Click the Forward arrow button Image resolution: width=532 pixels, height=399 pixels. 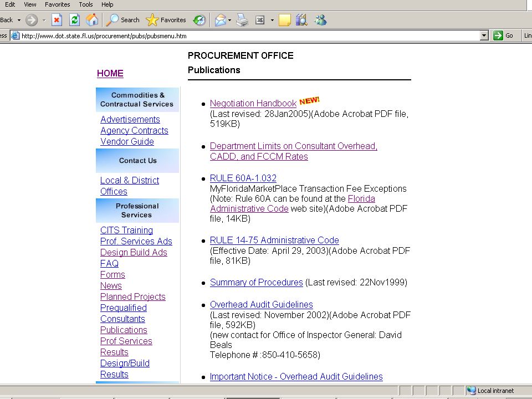tap(32, 20)
